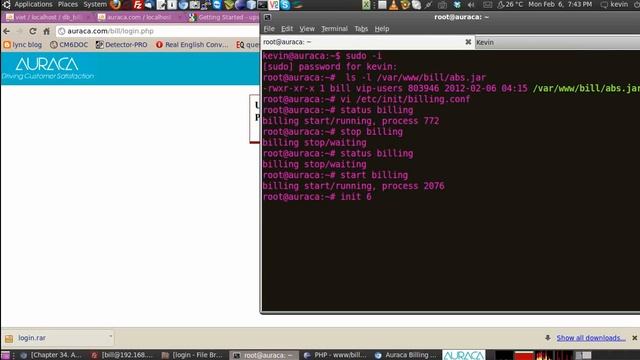Viewport: 640px width, 360px height.
Task: Open the volume control in the tray
Action: 471,4
